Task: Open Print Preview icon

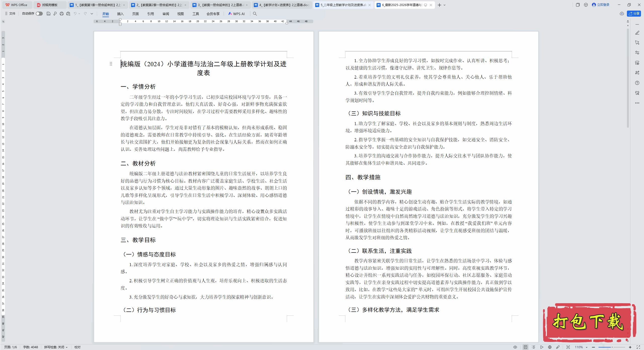Action: point(68,14)
